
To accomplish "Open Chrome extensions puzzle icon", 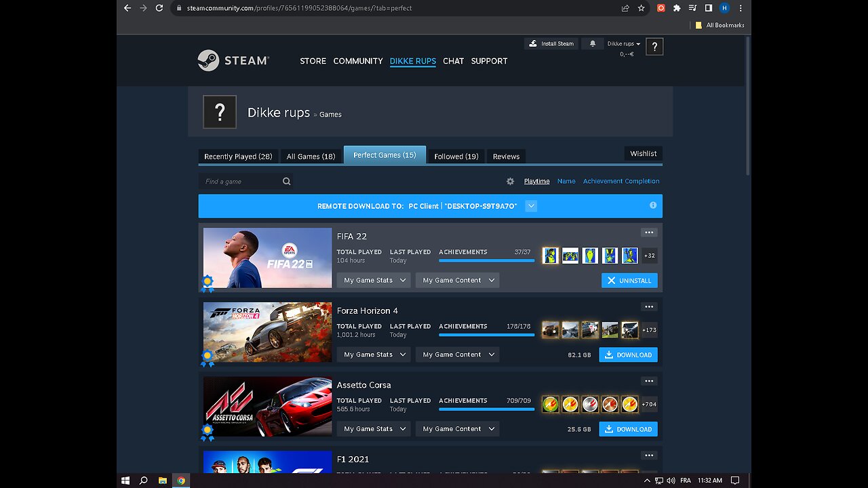I will click(677, 8).
